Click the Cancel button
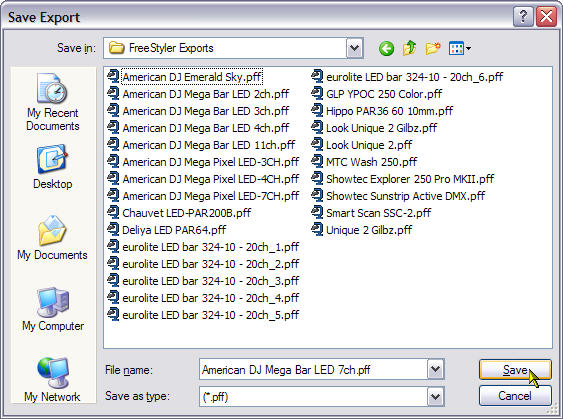563x419 pixels. 515,396
